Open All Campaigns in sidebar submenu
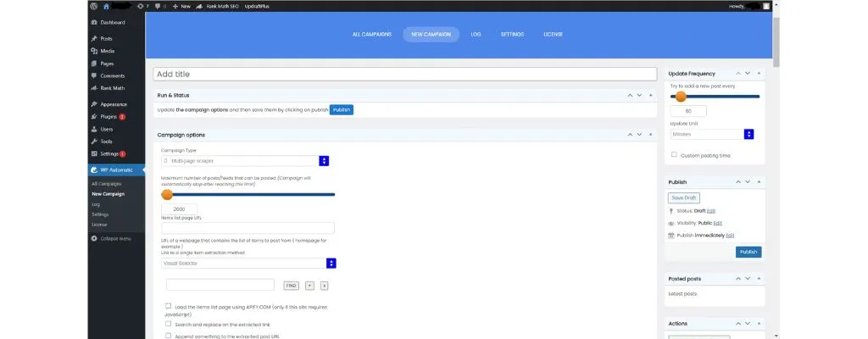Viewport: 868px width, 339px height. tap(107, 184)
